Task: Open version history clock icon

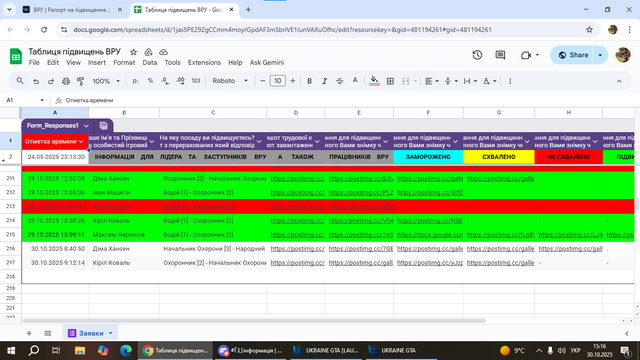Action: click(477, 55)
